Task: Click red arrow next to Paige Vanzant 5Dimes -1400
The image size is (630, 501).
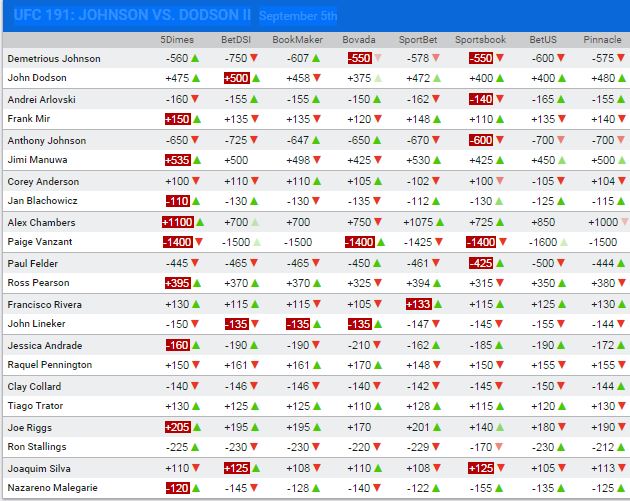Action: [199, 242]
